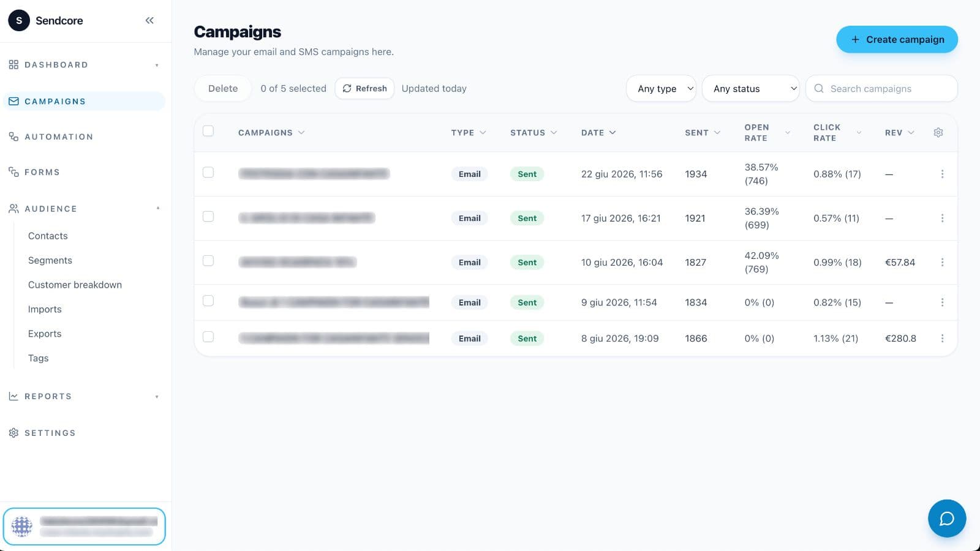Expand the Reports section arrow
The height and width of the screenshot is (551, 980).
pos(157,397)
